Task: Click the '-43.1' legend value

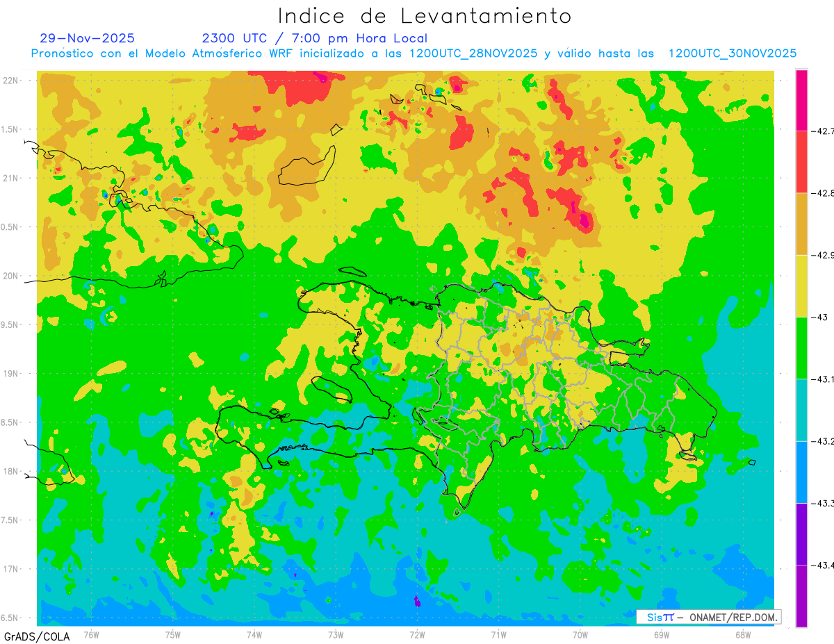Action: pos(823,379)
